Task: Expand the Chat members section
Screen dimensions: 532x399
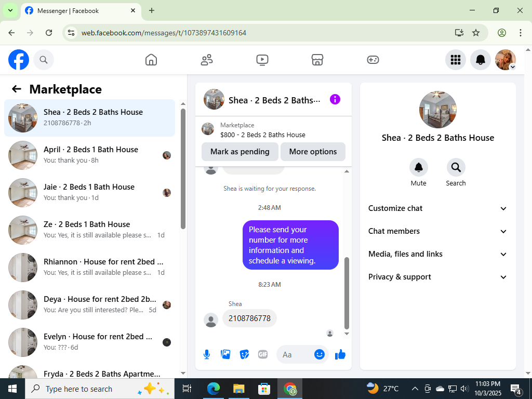Action: pos(437,231)
